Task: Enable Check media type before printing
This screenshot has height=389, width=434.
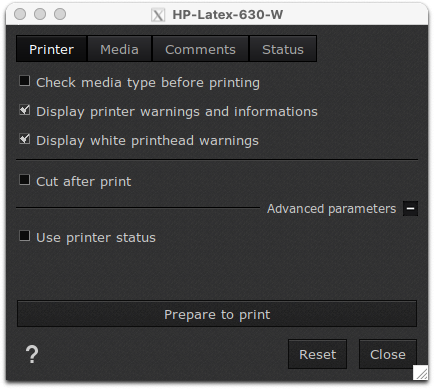Action: (25, 81)
